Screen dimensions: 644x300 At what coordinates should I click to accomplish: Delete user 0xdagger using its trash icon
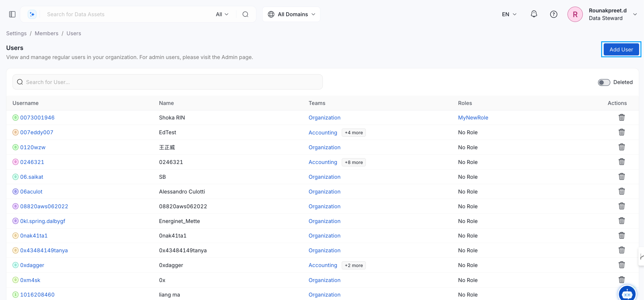(622, 265)
